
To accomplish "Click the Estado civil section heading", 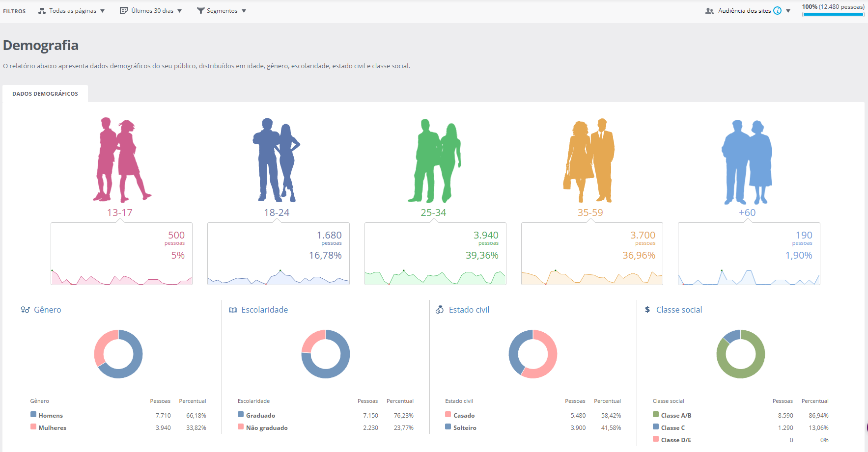I will (x=469, y=310).
